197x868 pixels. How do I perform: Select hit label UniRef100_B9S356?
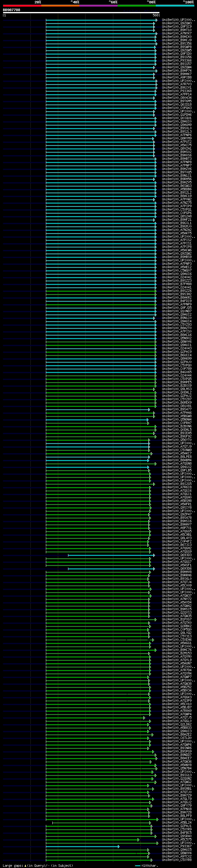click(177, 43)
